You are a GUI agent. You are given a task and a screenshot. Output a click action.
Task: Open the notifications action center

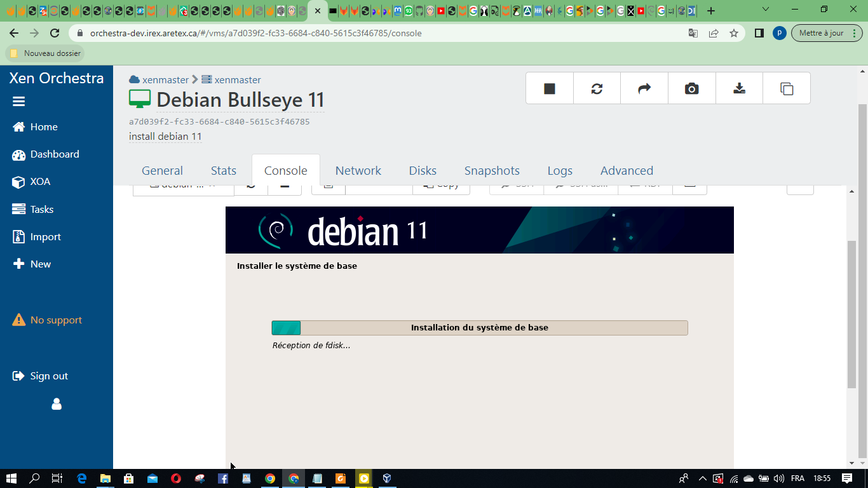(x=847, y=478)
